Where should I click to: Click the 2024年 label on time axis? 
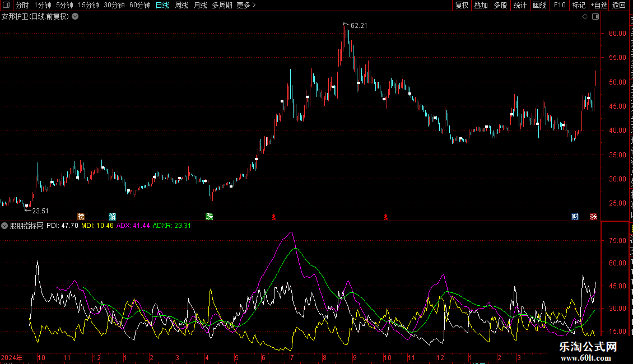(12, 358)
